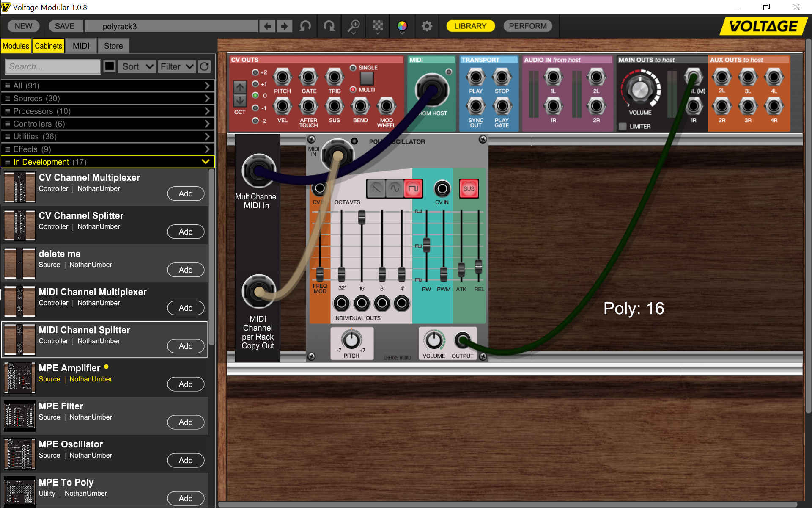Click the oscillator PITCH knob
This screenshot has height=508, width=812.
point(351,340)
